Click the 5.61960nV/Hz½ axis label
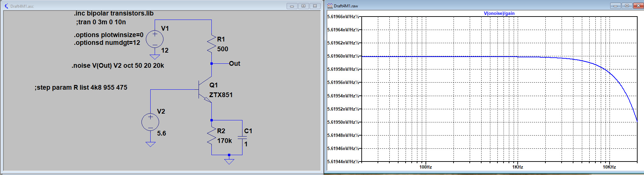The height and width of the screenshot is (175, 644). 343,56
